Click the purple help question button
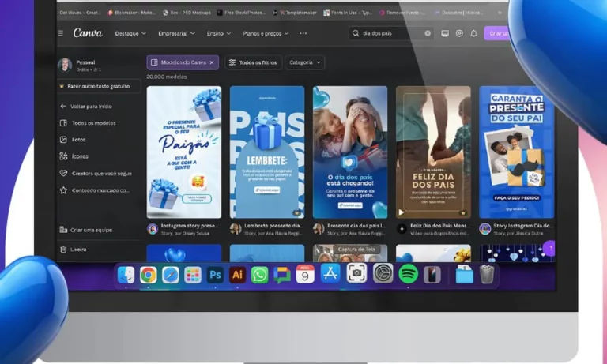607x364 pixels. [550, 249]
